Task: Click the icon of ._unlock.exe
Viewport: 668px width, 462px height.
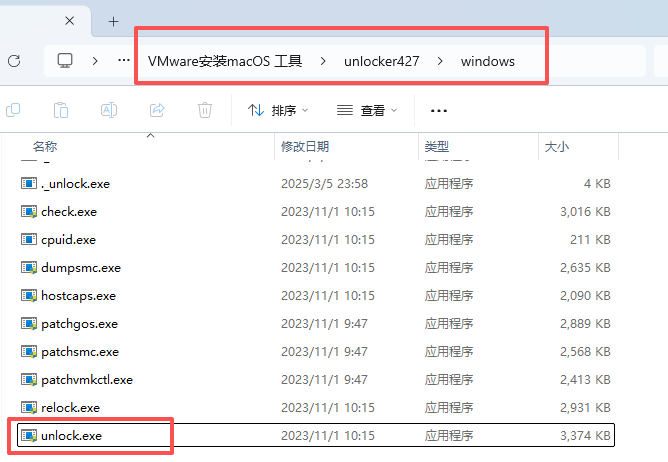Action: (x=29, y=184)
